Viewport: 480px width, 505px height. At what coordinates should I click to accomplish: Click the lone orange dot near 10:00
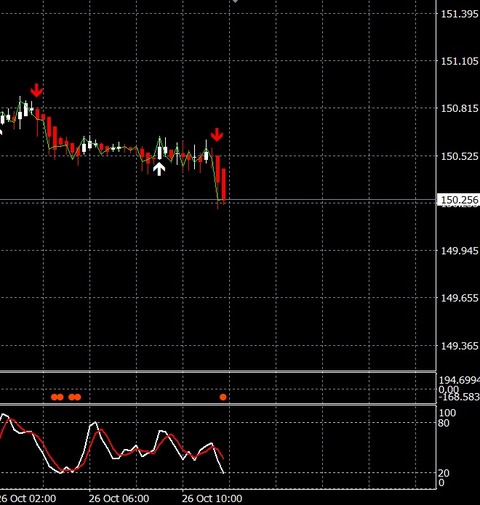point(223,397)
